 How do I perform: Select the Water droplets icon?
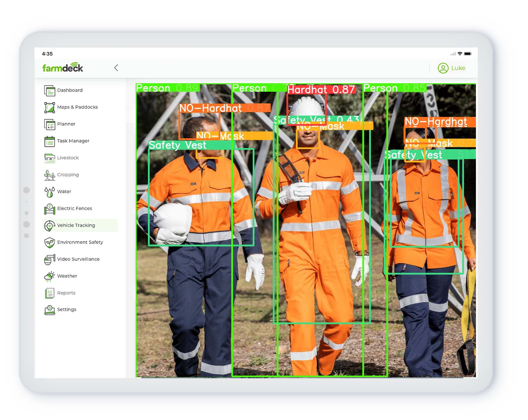pos(49,191)
